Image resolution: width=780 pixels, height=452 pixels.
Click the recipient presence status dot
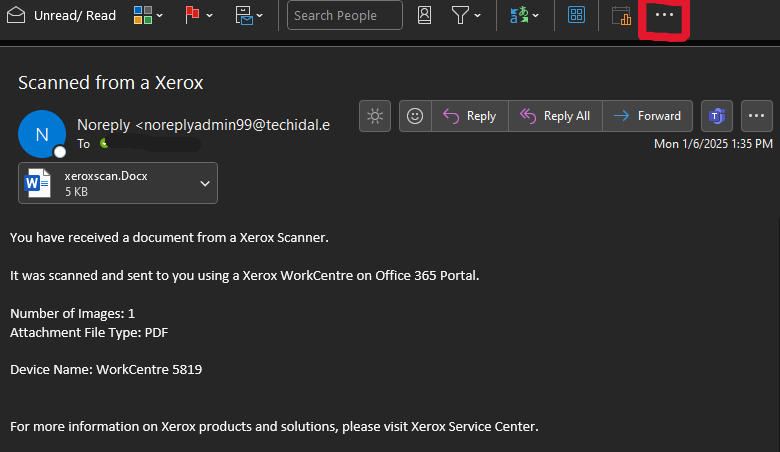coord(104,144)
